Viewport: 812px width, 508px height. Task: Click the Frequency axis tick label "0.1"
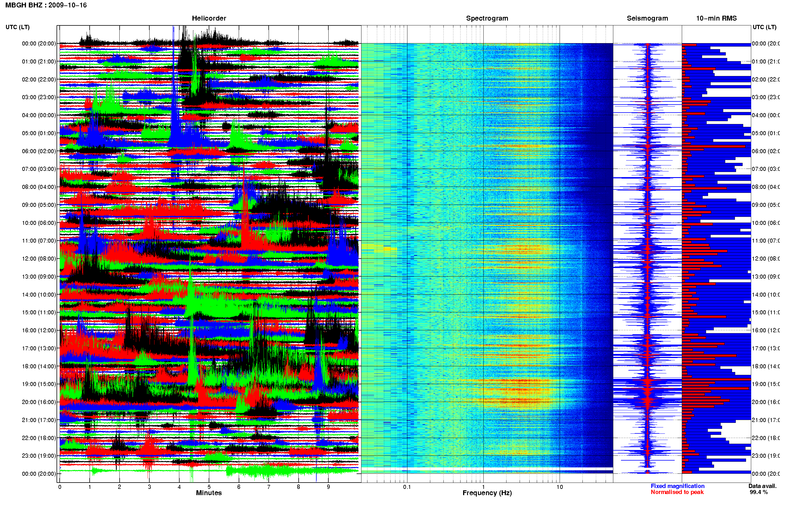coord(407,487)
